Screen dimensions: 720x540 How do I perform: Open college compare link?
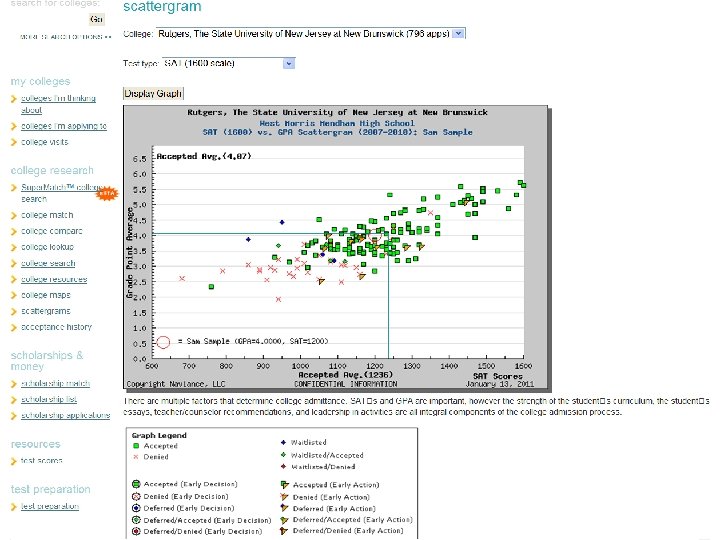(x=52, y=231)
